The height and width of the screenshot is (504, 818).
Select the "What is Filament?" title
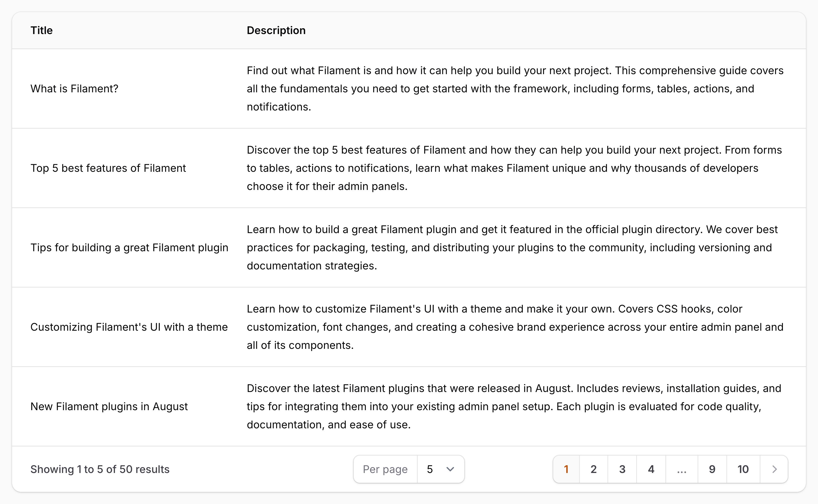coord(74,89)
